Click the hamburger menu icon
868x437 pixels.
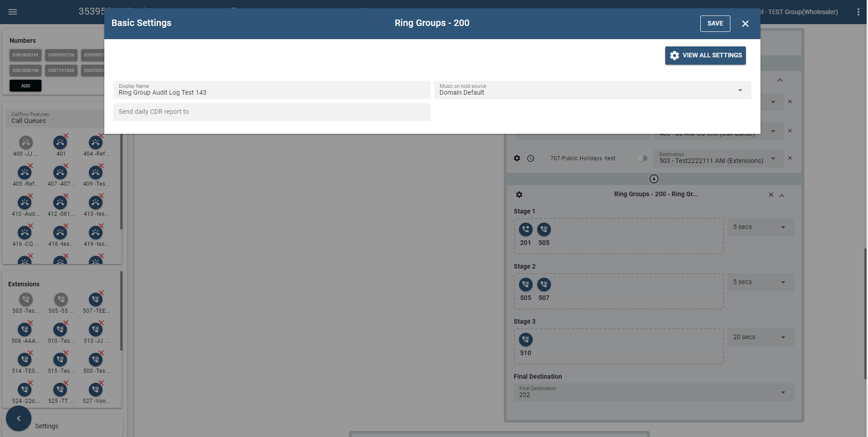[13, 12]
